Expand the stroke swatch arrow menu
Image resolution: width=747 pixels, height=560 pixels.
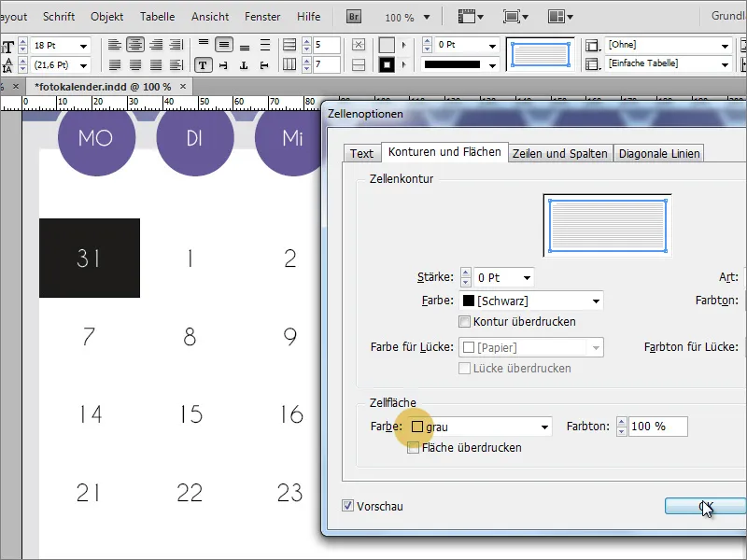point(404,64)
